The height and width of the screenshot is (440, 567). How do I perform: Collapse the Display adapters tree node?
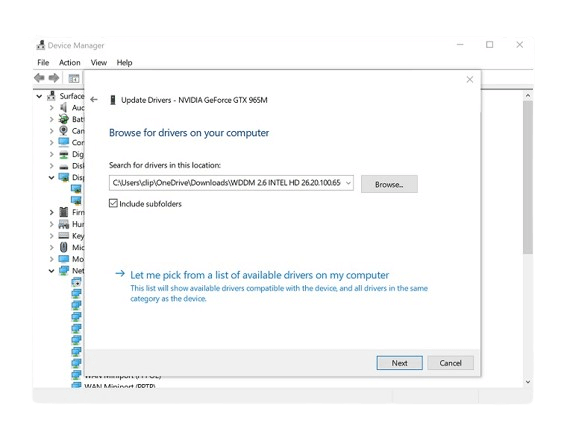[51, 178]
